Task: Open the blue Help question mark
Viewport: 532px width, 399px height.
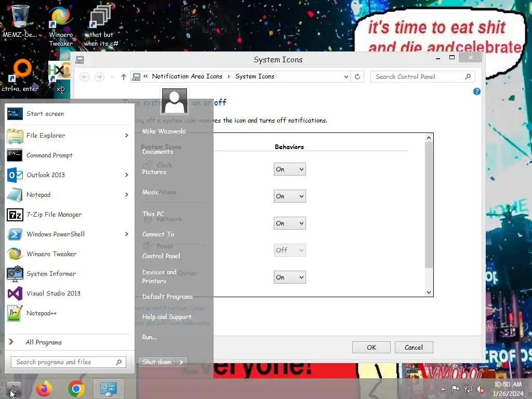Action: [477, 91]
